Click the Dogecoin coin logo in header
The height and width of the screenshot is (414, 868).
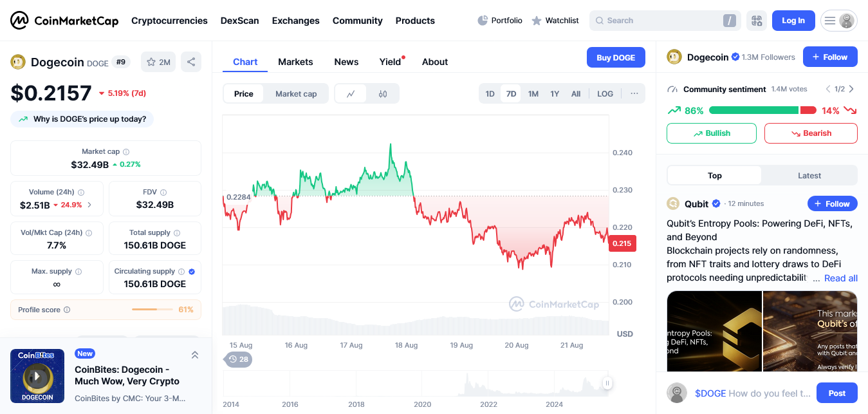18,62
